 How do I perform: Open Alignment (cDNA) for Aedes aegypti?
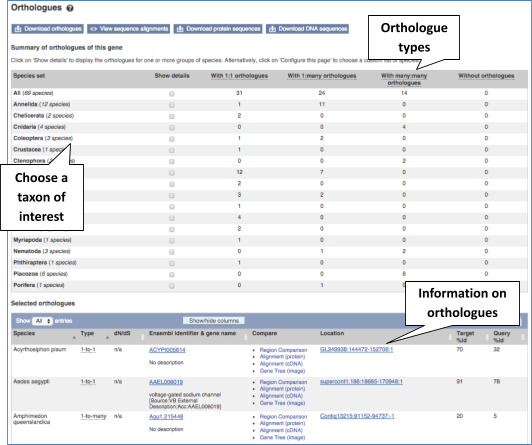click(x=281, y=396)
